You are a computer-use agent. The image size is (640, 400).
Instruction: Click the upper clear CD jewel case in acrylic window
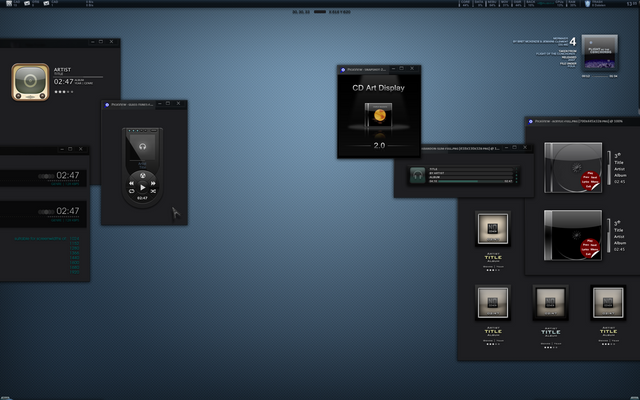tap(573, 167)
